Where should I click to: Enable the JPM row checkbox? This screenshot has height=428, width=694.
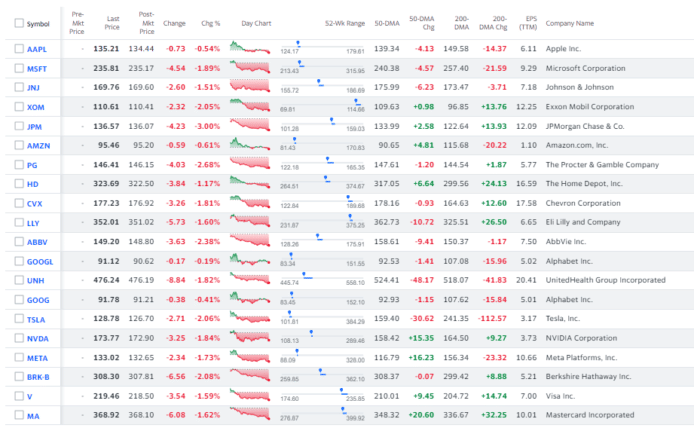tap(19, 126)
